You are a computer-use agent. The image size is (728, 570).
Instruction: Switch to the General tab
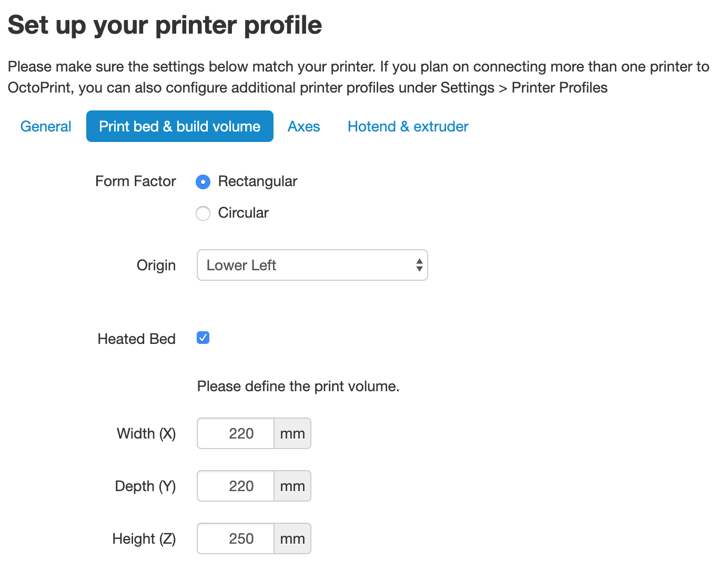coord(46,126)
